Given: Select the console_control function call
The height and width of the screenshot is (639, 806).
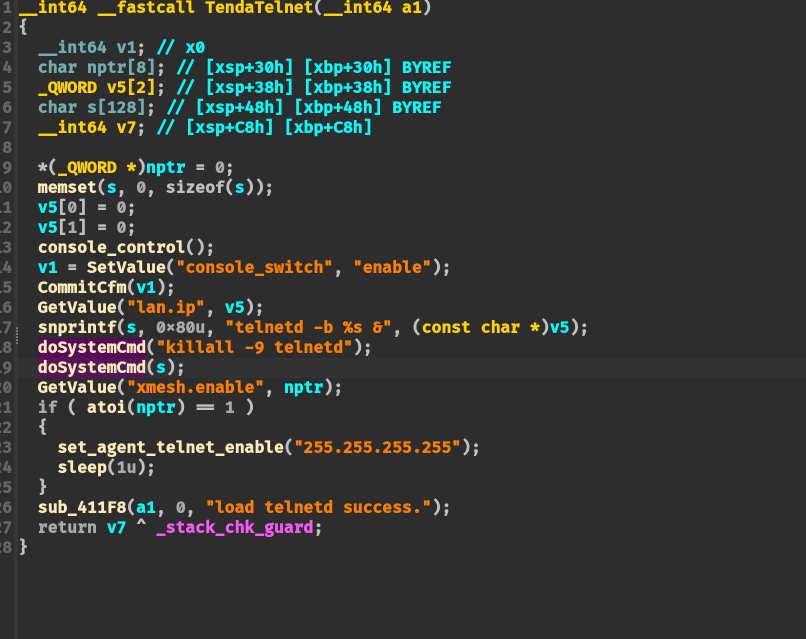Looking at the screenshot, I should [x=111, y=247].
